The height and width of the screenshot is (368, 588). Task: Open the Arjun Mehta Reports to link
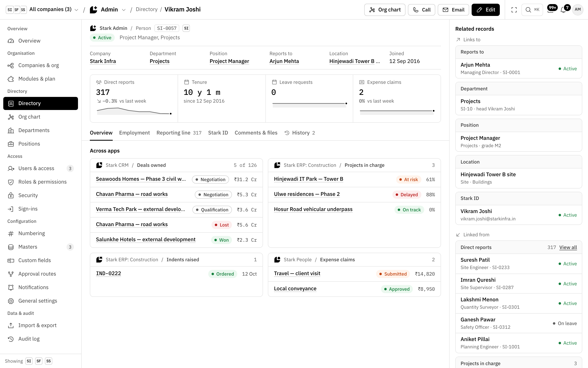[284, 61]
